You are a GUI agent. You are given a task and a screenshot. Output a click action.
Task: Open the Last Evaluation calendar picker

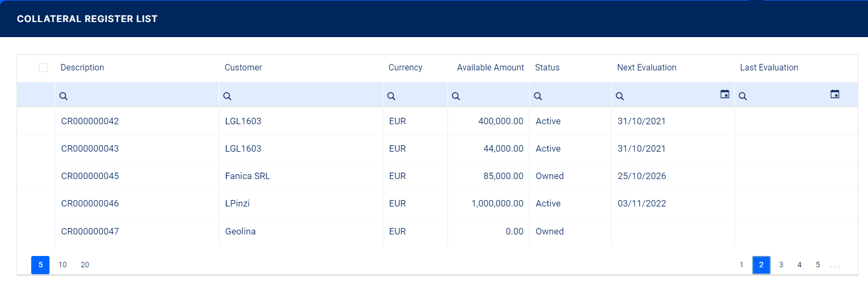[x=835, y=94]
